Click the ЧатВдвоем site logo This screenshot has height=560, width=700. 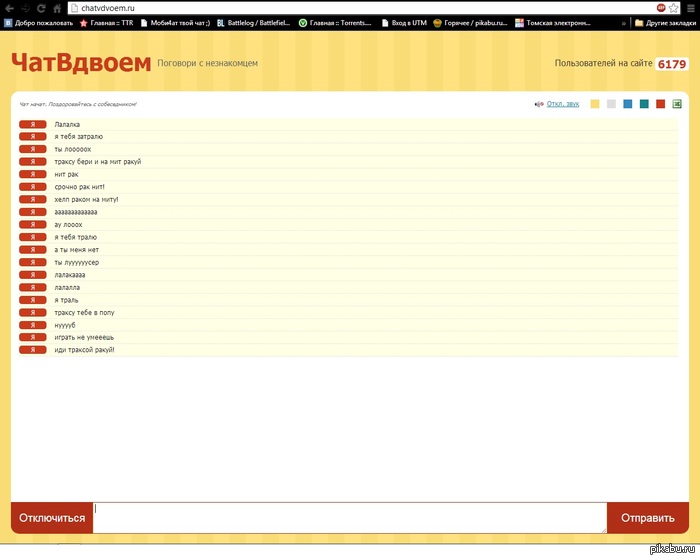coord(81,63)
